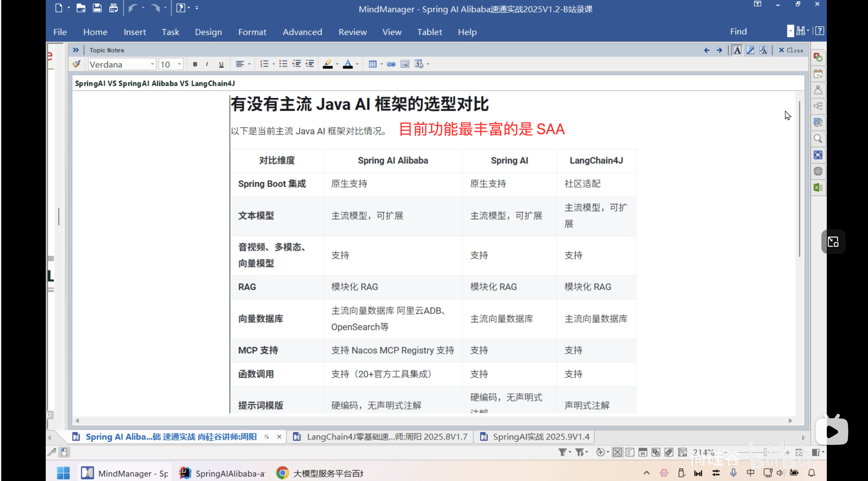Screen dimensions: 868x481
Task: Switch to the LangChain4J tab
Action: (381, 436)
